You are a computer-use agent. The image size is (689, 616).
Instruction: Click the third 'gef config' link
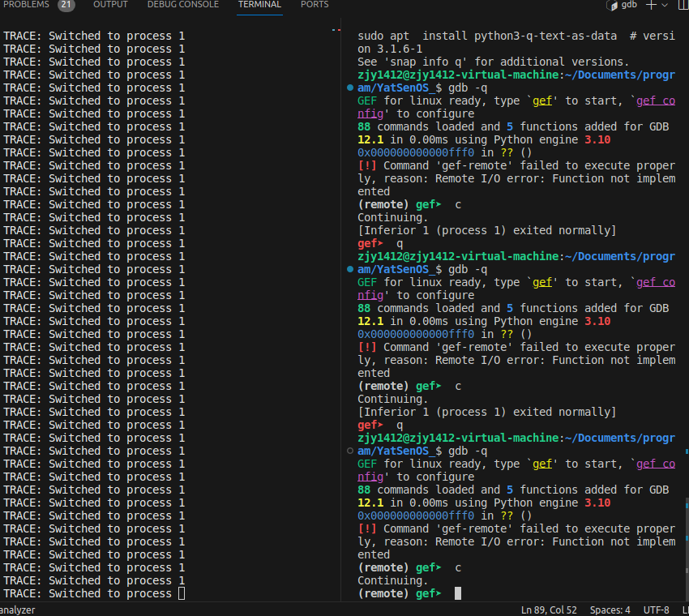[x=656, y=464]
